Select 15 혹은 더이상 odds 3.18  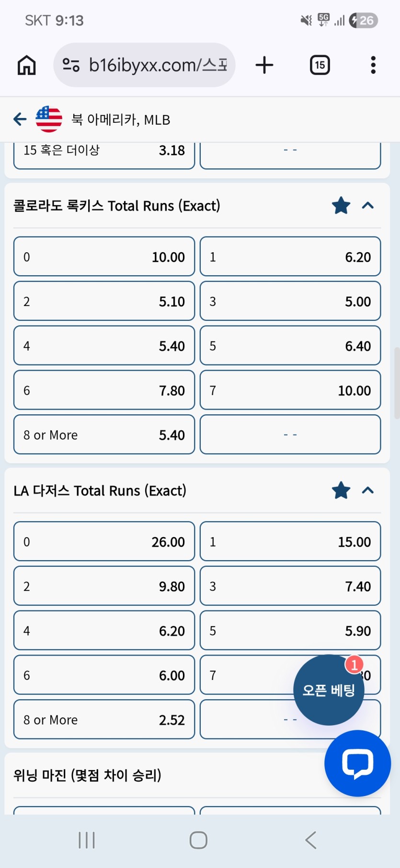[x=104, y=152]
